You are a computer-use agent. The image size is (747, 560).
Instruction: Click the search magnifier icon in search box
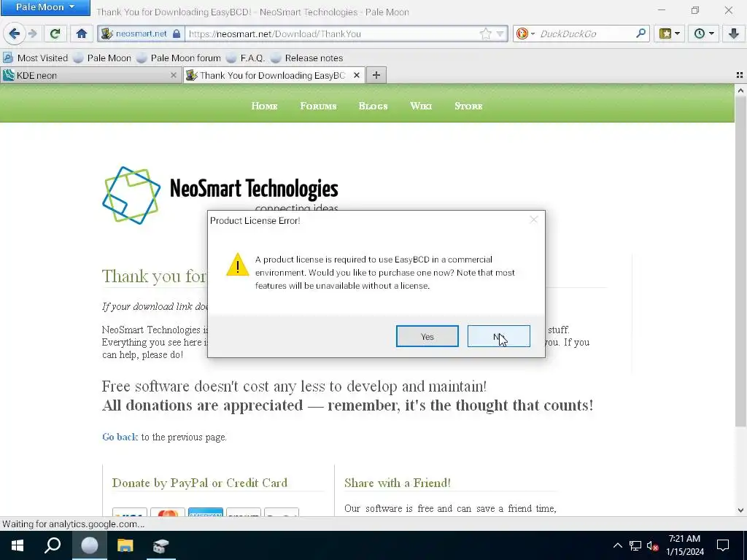pos(640,34)
